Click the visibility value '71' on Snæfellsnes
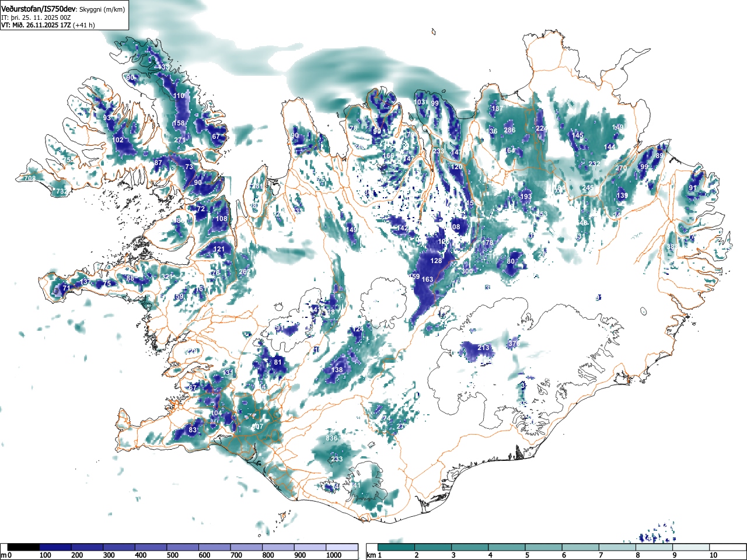Screen dimensions: 747x560 66,288
